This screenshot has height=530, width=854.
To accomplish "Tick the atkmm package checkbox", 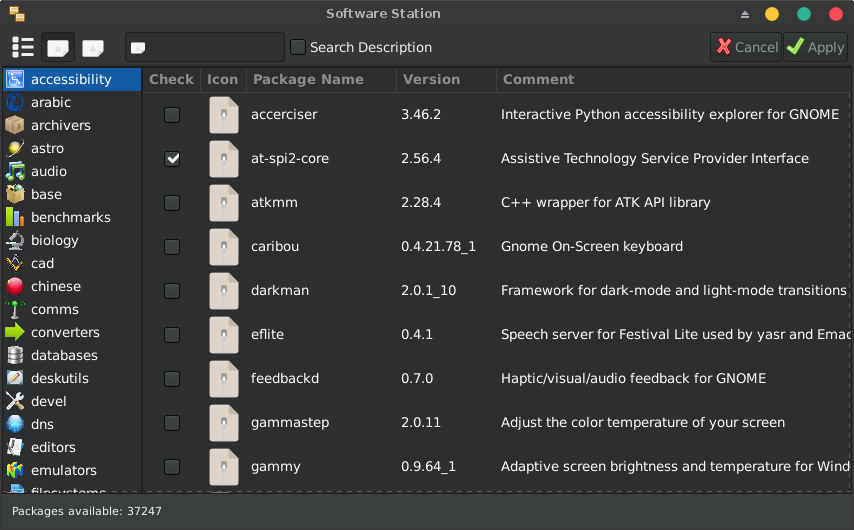I will [x=172, y=203].
